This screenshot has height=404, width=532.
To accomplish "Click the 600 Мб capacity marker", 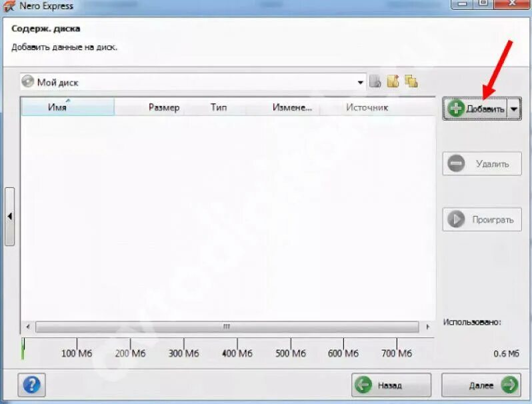I will click(343, 353).
